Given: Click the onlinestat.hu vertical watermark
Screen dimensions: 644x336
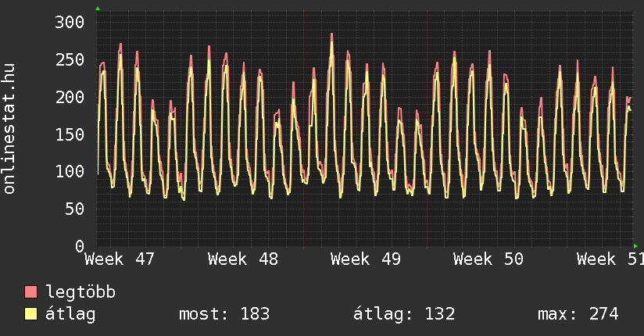Looking at the screenshot, I should click(x=9, y=129).
